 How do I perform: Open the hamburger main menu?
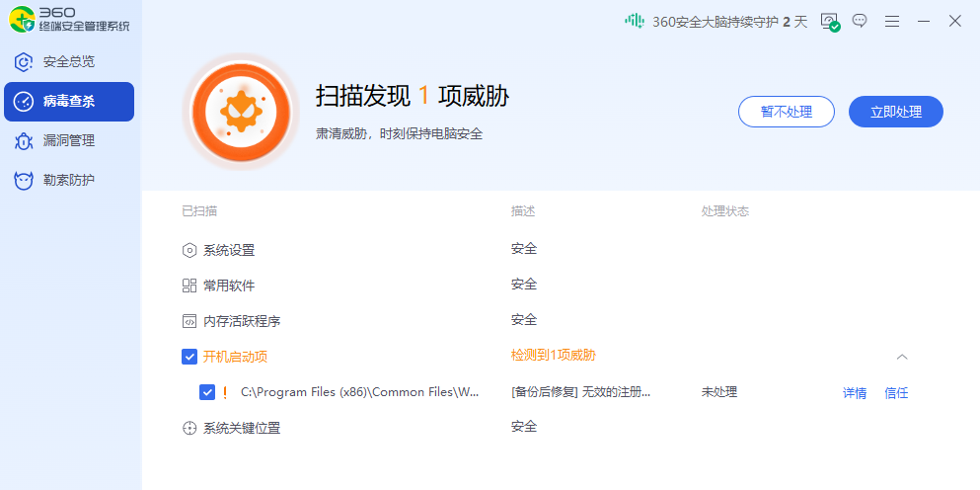tap(892, 21)
